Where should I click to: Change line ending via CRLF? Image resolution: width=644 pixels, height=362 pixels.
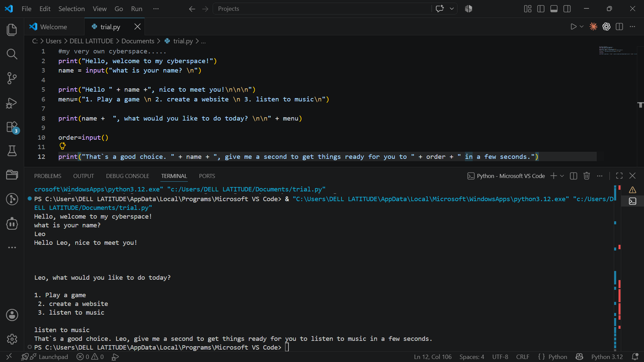523,357
